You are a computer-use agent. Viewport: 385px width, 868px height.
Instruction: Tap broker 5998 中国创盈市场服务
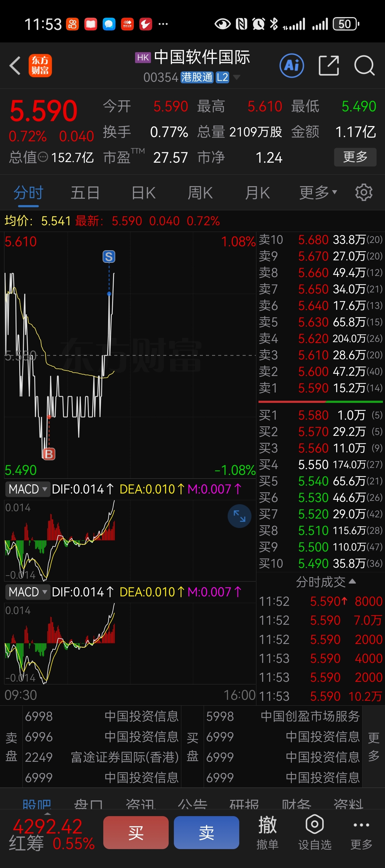(283, 716)
